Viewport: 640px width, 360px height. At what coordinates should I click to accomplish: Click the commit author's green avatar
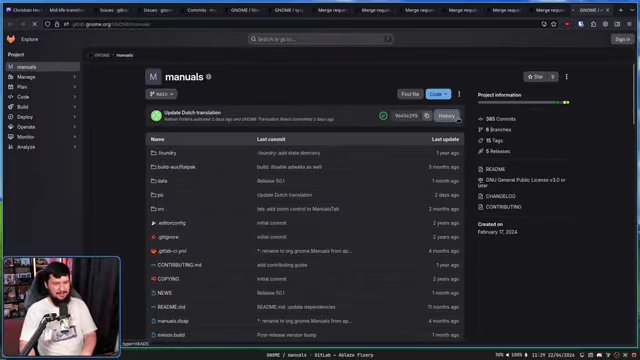point(156,116)
